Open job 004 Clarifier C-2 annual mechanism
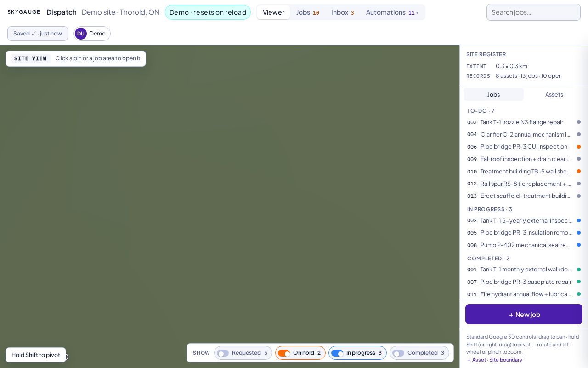Viewport: 588px width, 368px height. pos(524,134)
